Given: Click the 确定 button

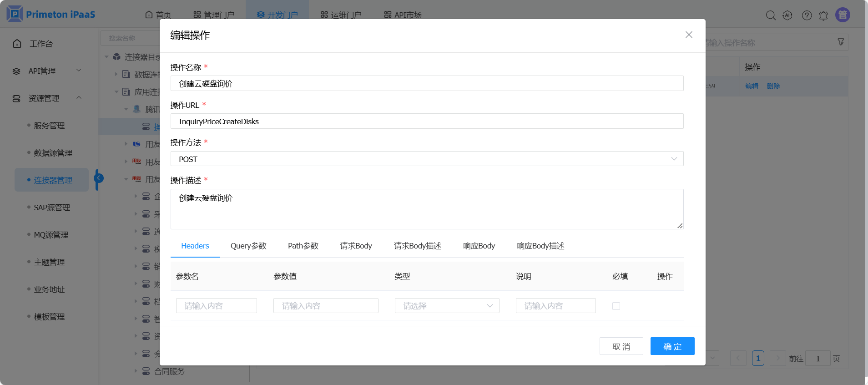Looking at the screenshot, I should click(672, 346).
